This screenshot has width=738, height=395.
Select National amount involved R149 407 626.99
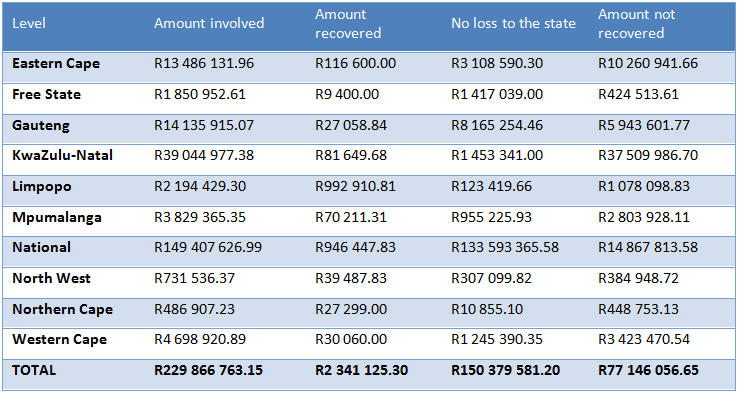[x=208, y=248]
